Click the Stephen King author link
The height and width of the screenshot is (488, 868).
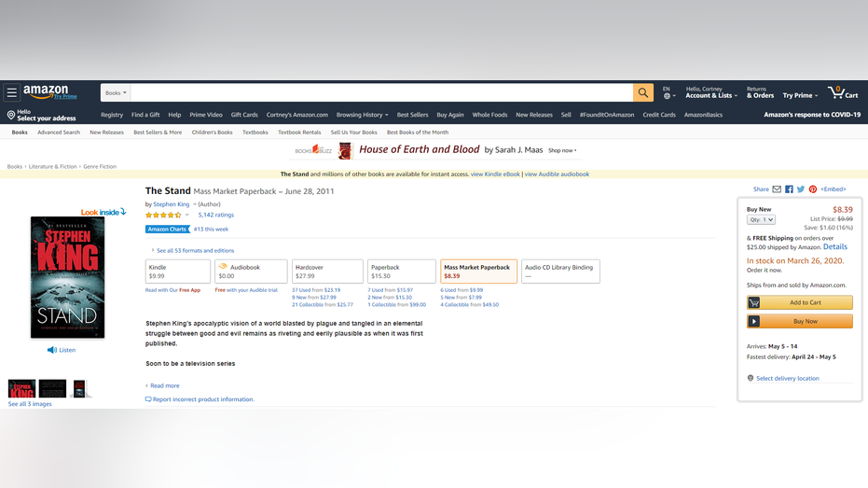tap(171, 204)
